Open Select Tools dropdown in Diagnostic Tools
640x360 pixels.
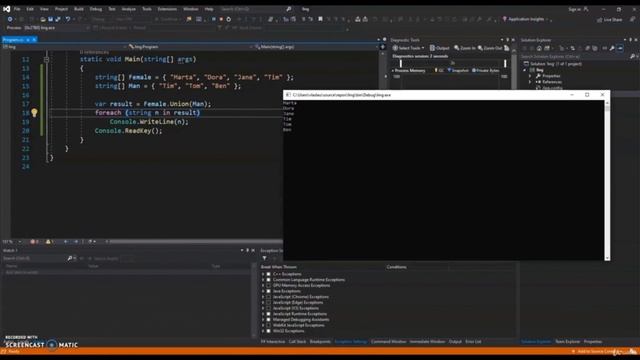(x=408, y=48)
